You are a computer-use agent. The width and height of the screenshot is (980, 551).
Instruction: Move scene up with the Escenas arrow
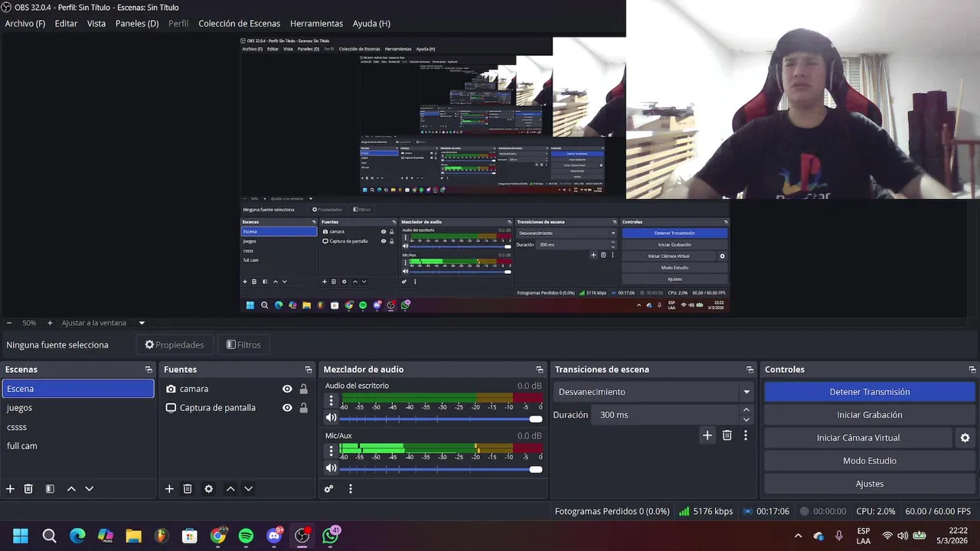point(71,489)
